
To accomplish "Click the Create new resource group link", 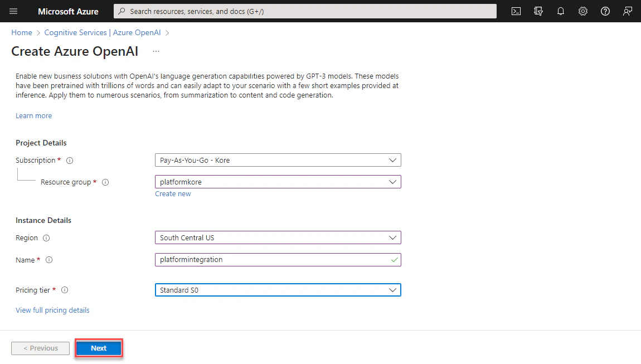I will [173, 193].
